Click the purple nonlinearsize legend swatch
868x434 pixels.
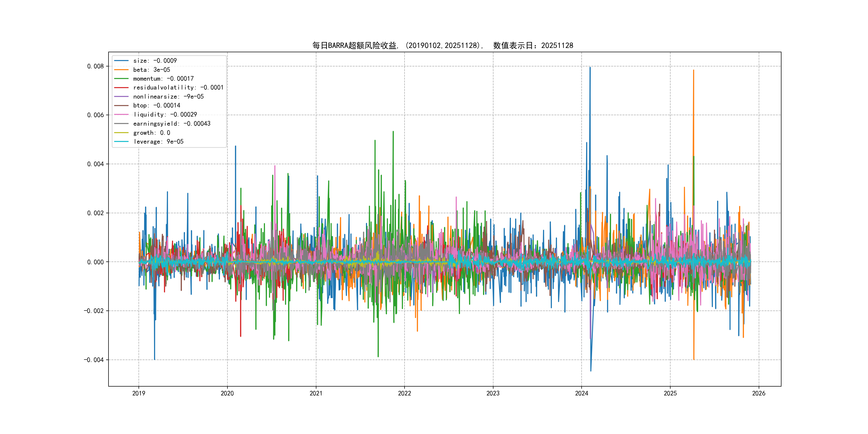(x=121, y=97)
